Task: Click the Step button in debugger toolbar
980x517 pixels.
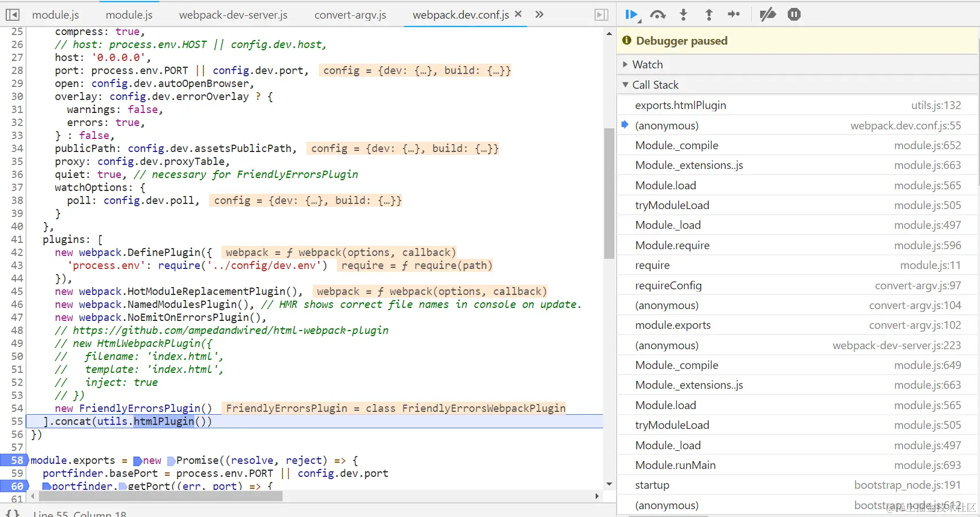Action: click(x=734, y=15)
